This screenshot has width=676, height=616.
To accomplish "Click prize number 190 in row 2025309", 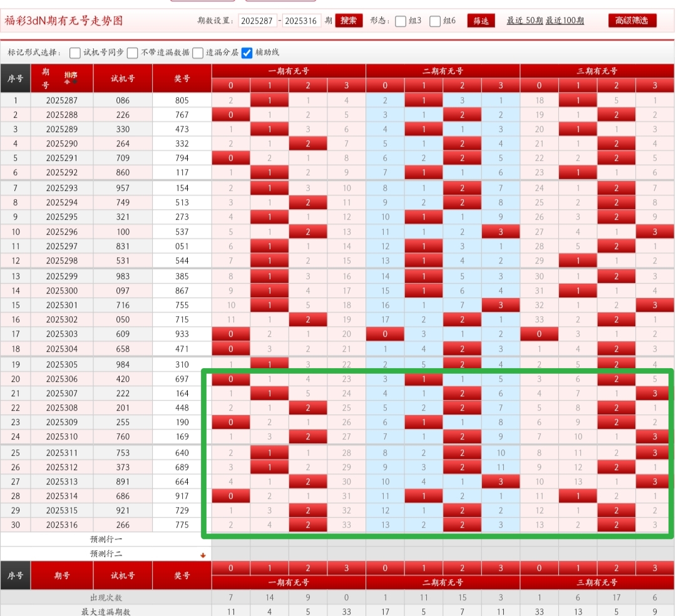I will [182, 423].
